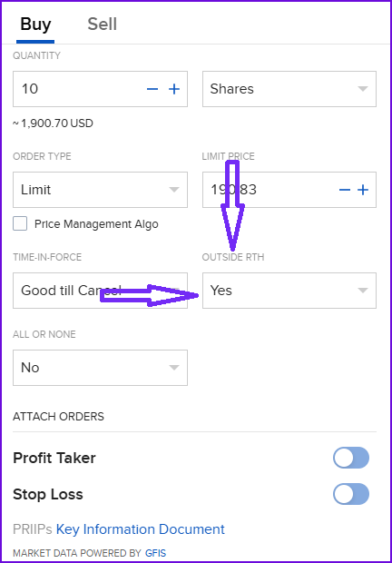Open the All or None dropdown
The image size is (392, 563).
[x=100, y=368]
